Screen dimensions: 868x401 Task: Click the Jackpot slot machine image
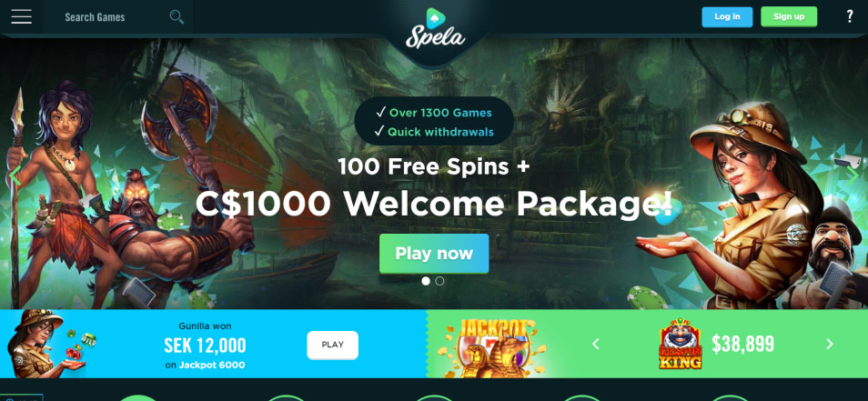(x=491, y=346)
